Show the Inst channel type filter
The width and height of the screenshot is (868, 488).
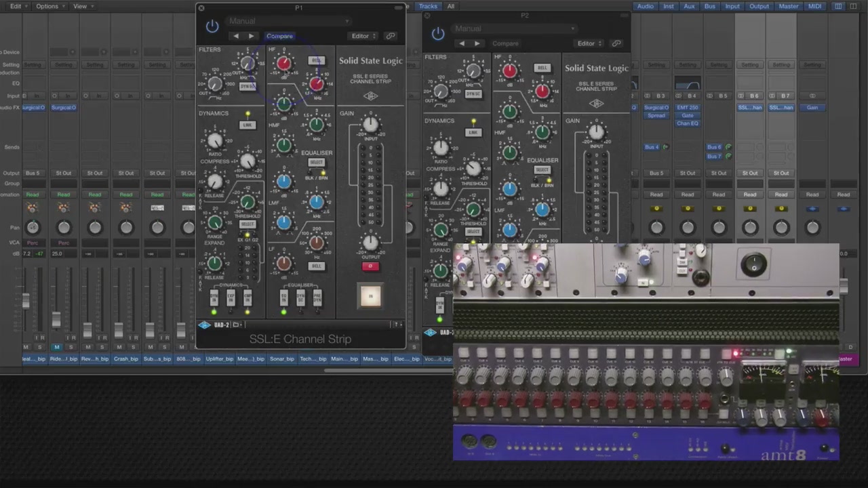pyautogui.click(x=669, y=6)
